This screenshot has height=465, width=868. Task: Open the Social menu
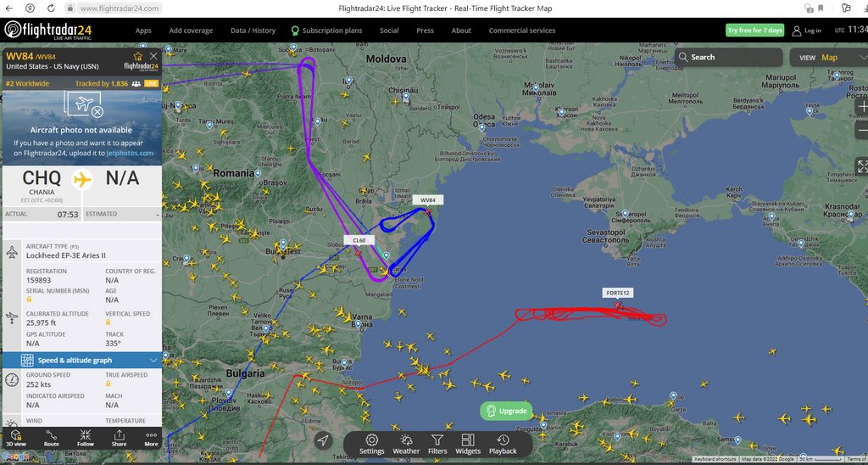click(x=389, y=31)
